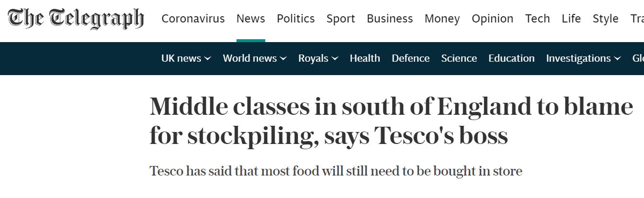
Task: Expand the UK news dropdown chevron
Action: tap(208, 58)
